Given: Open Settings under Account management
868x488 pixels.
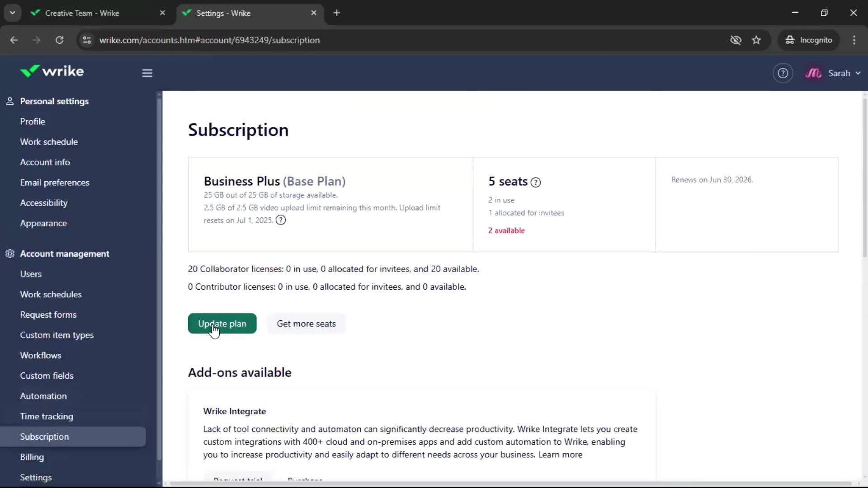Looking at the screenshot, I should 36,477.
